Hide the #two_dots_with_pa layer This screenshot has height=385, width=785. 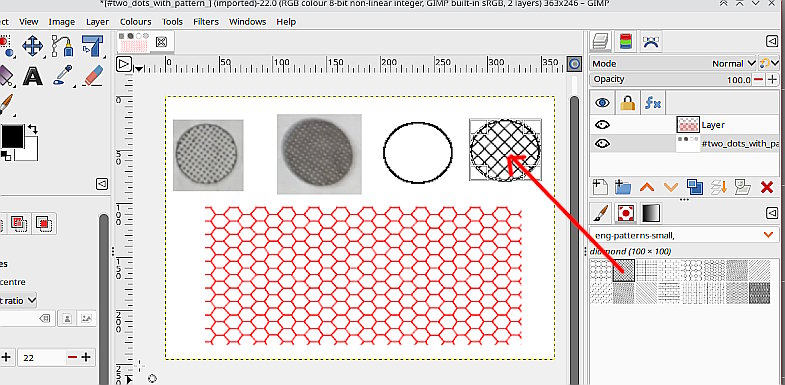[602, 144]
